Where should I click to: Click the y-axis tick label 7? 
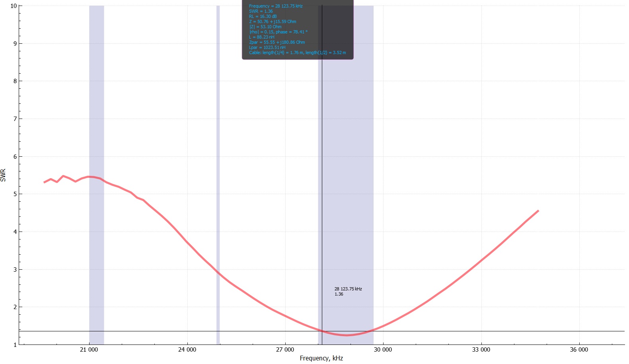(15, 119)
